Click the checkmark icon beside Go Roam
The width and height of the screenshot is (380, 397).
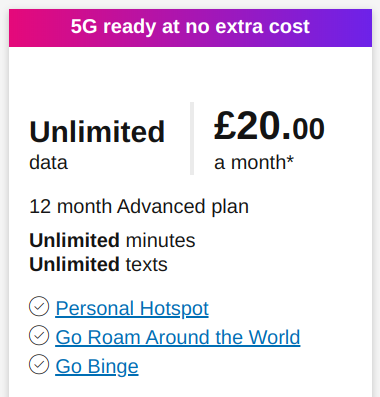39,335
